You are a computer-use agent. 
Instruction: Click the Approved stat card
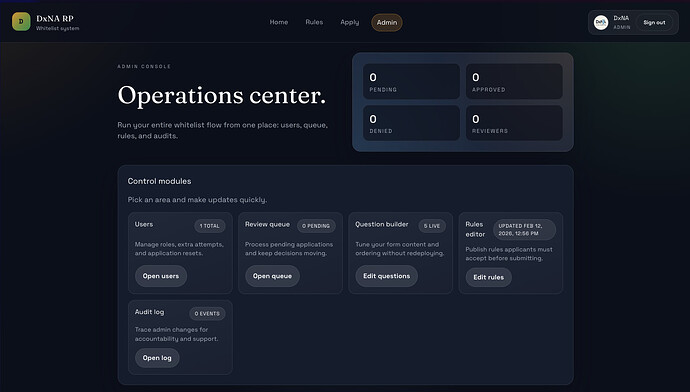(514, 81)
